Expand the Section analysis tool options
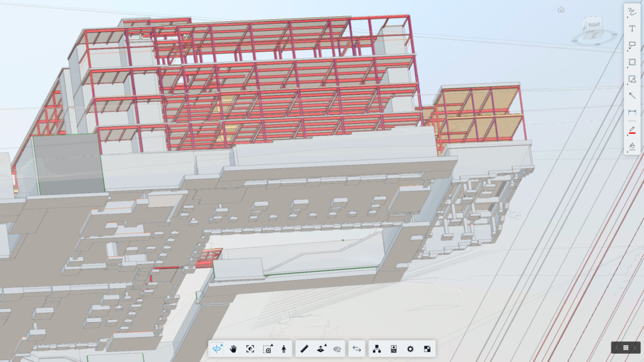The image size is (644, 362). [321, 349]
